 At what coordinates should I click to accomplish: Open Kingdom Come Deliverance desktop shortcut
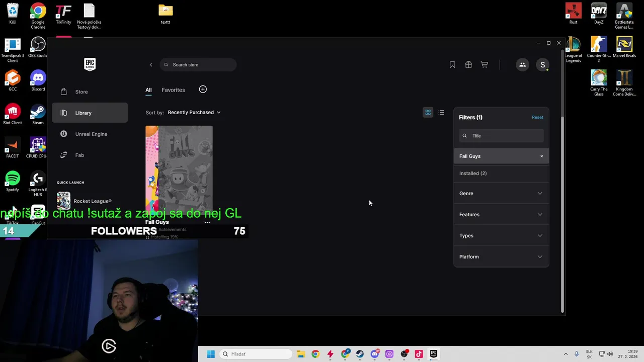pos(624,83)
